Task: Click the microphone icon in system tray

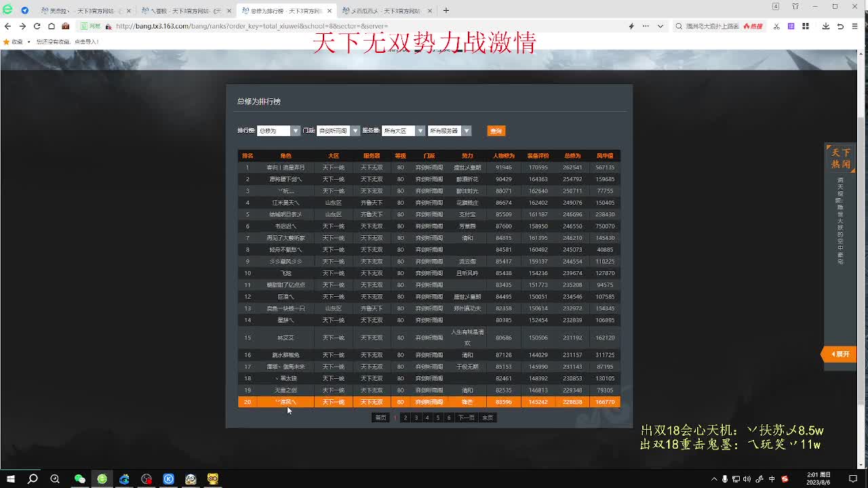Action: coord(725,479)
